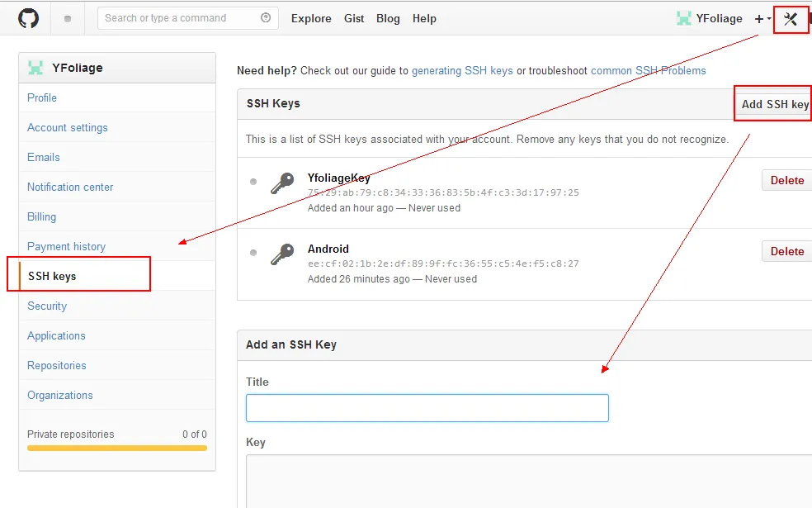The height and width of the screenshot is (508, 812).
Task: Open the Help menu item
Action: (424, 19)
